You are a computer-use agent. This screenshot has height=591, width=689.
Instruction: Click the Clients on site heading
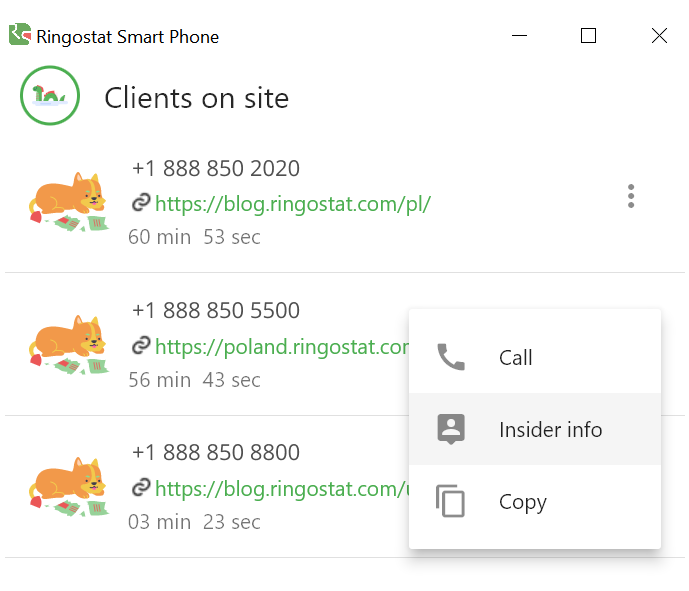click(x=196, y=98)
